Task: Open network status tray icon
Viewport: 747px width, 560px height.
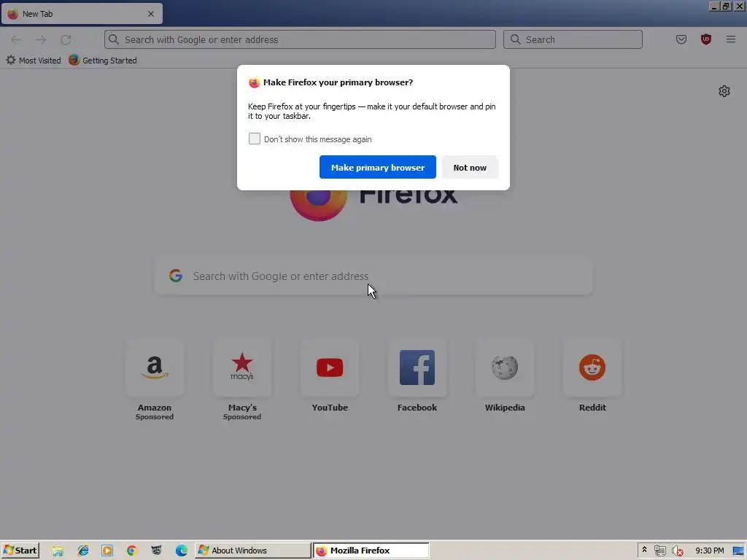Action: tap(659, 551)
